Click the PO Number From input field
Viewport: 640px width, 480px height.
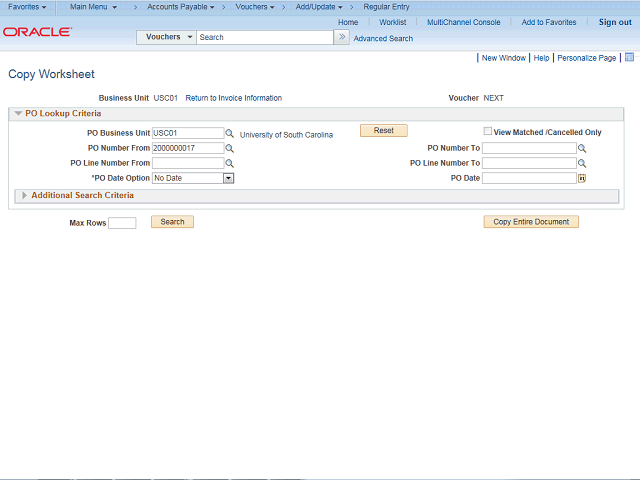pyautogui.click(x=188, y=148)
